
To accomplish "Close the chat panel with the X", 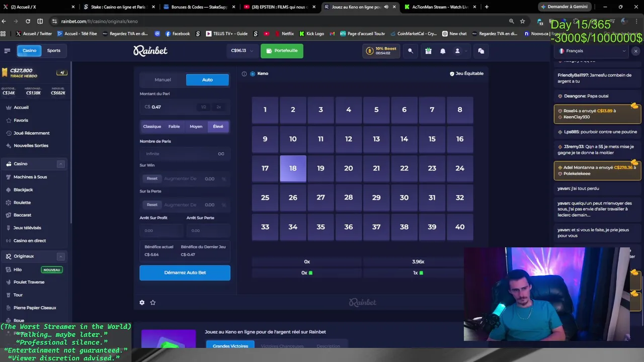I will (635, 51).
